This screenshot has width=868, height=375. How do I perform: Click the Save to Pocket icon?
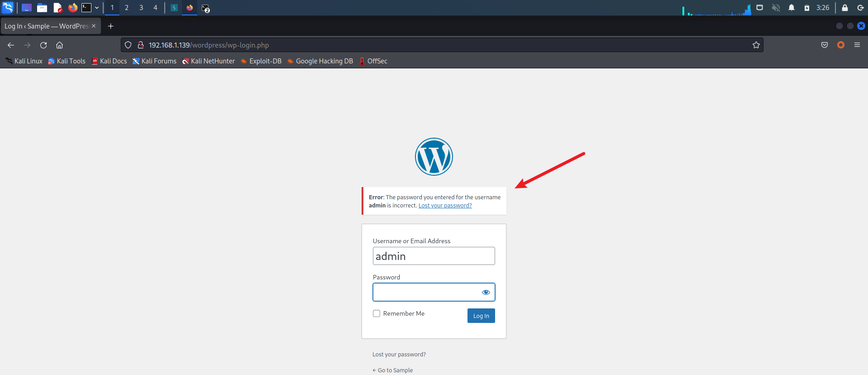(825, 45)
